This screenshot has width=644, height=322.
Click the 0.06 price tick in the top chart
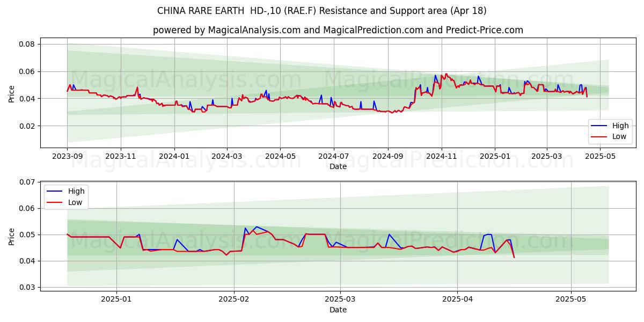27,71
